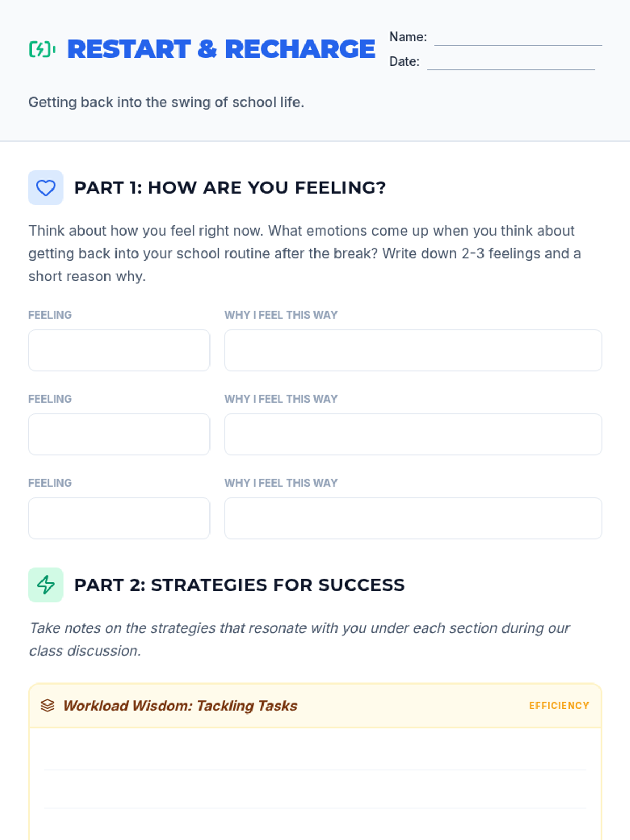This screenshot has width=630, height=840.
Task: Click the Name line field
Action: [x=518, y=38]
